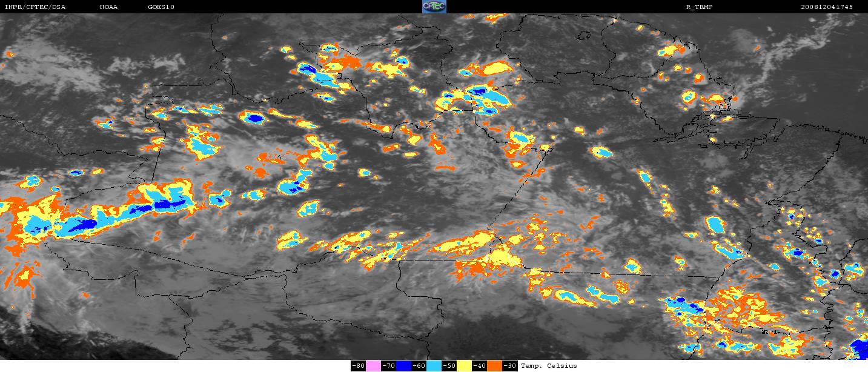
Task: Click the "NOAA" header label
Action: (108, 7)
